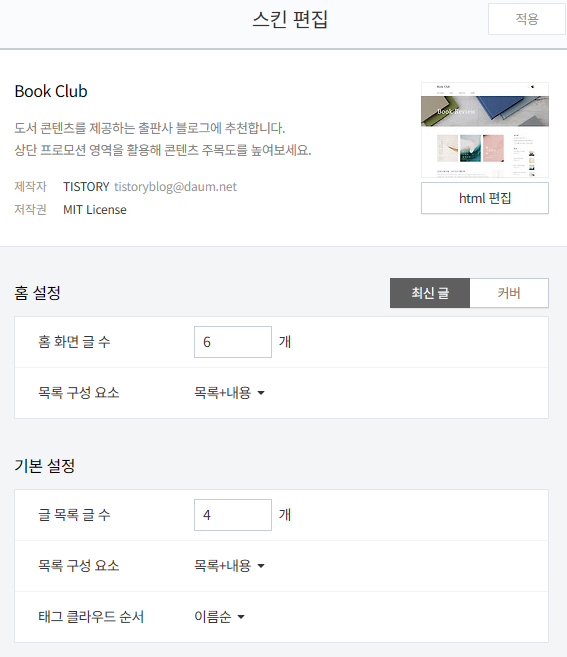Focus the 글 목록 글 수 input field
Screen dimensions: 567x657
(x=233, y=515)
